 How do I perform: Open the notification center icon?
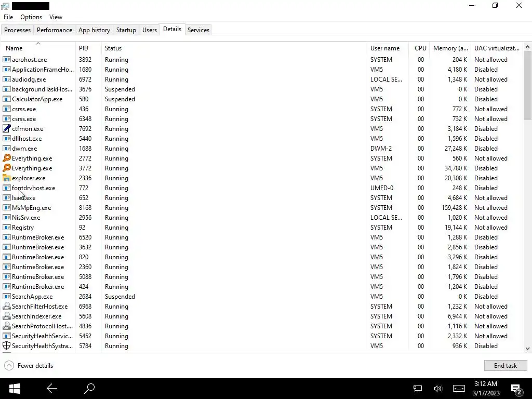click(516, 389)
